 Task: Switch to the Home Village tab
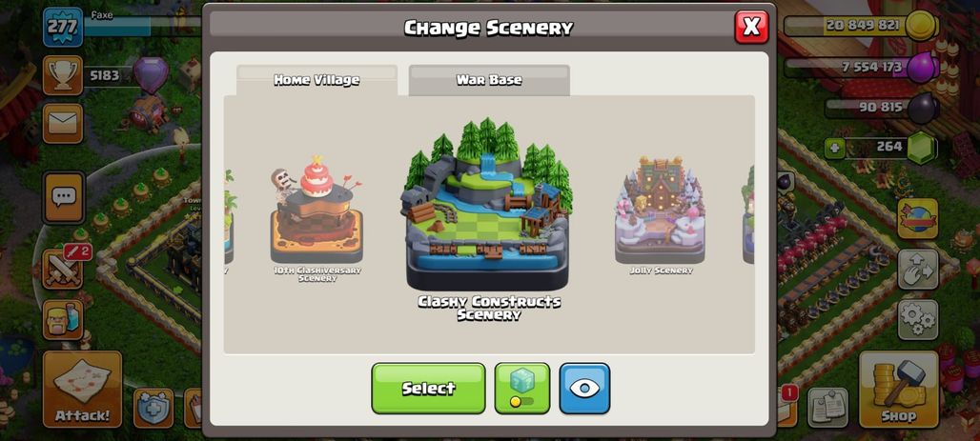click(x=316, y=80)
